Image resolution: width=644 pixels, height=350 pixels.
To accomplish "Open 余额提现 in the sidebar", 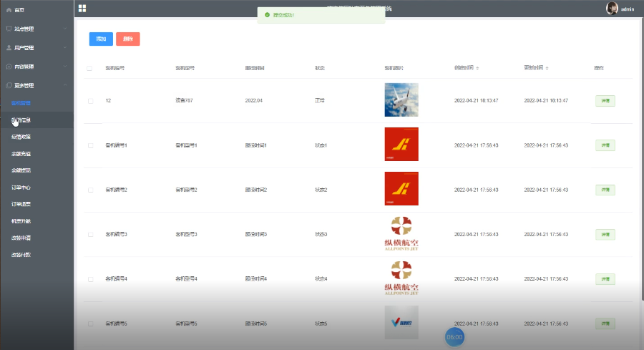I will 36,170.
